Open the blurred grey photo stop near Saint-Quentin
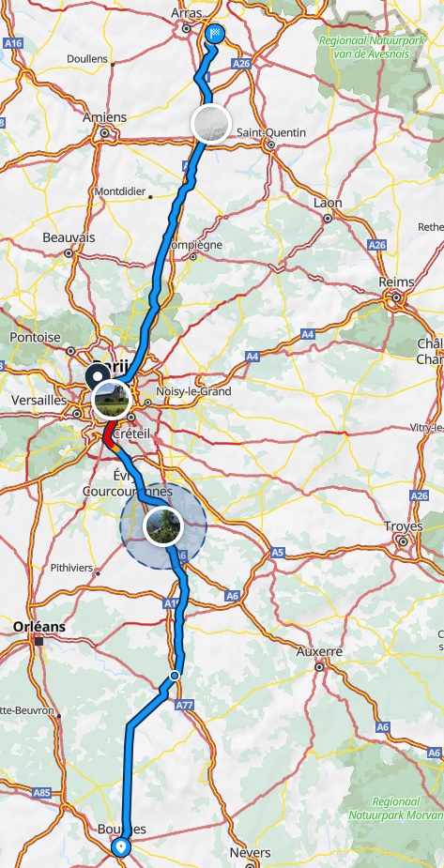Image resolution: width=444 pixels, height=868 pixels. coord(210,124)
